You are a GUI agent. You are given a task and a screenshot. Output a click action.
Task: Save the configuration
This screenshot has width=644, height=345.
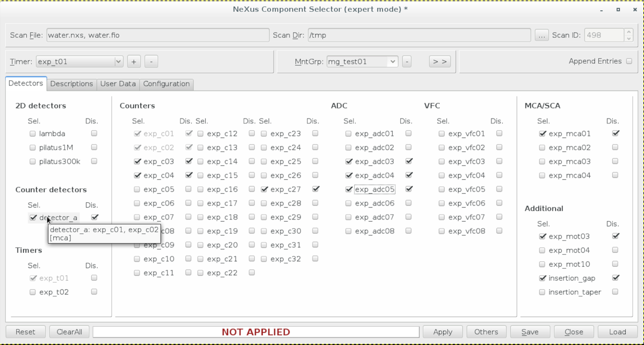point(530,332)
